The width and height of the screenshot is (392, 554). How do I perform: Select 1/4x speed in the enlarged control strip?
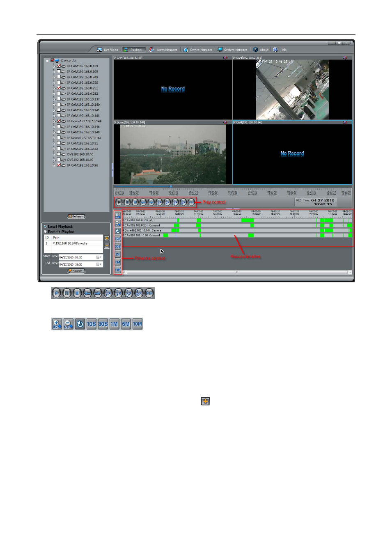pyautogui.click(x=118, y=293)
